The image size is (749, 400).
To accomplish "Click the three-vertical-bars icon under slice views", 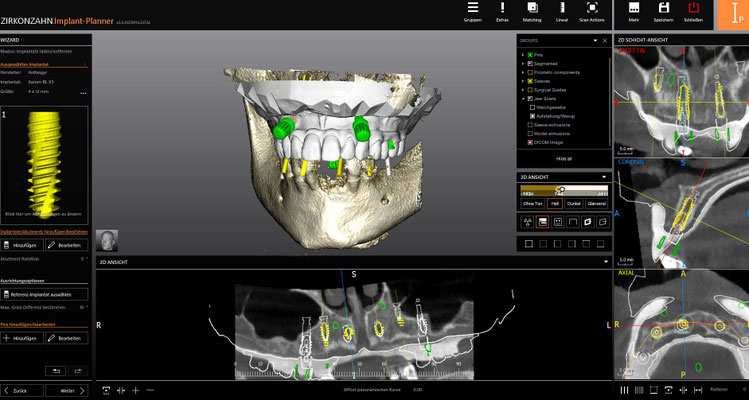I will point(624,390).
